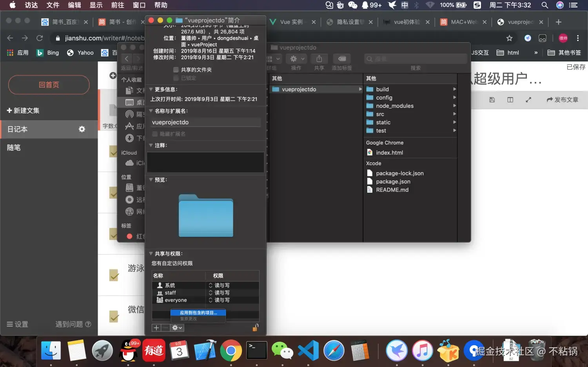Viewport: 588px width, 367px height.
Task: Open the Go menu in menu bar
Action: (118, 5)
